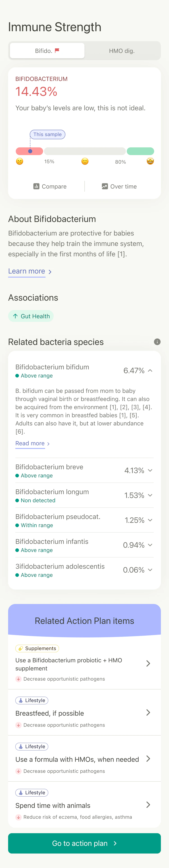This screenshot has width=169, height=868.
Task: Collapse the Bifidobacterium bifidum details
Action: click(x=151, y=370)
